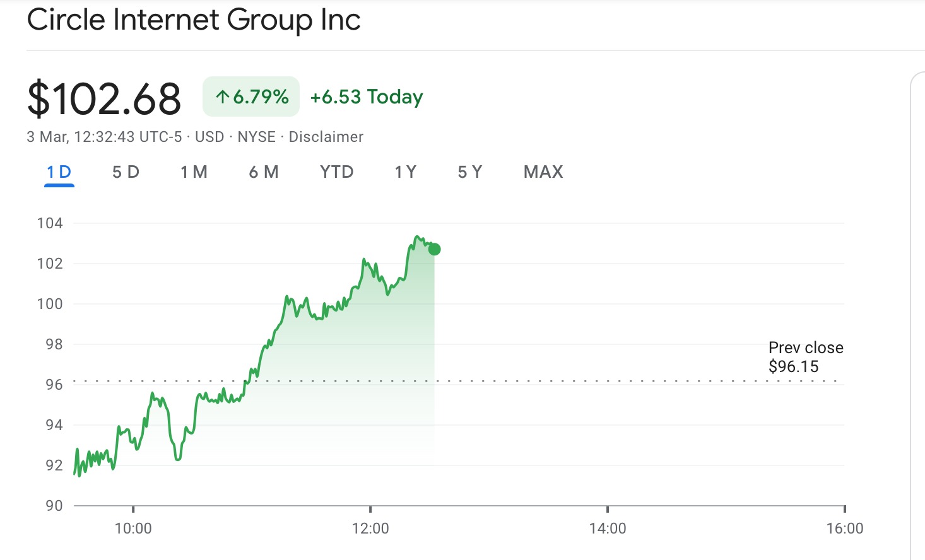925x560 pixels.
Task: Click the green current-price dot on chart
Action: coord(434,249)
